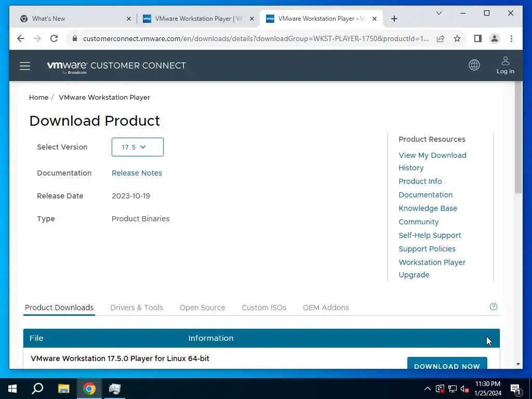This screenshot has height=399, width=532.
Task: Open the Community link
Action: 418,222
